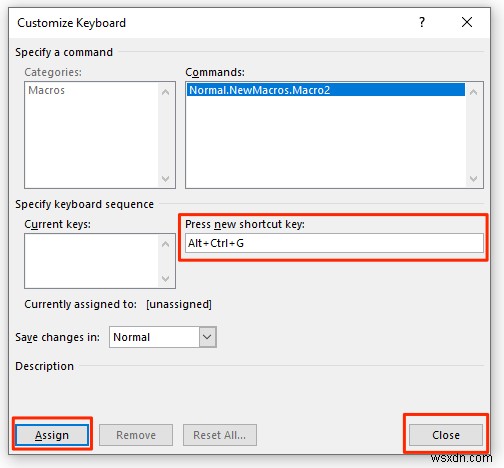Click Categories list scroll up arrow
The image size is (504, 468).
165,92
